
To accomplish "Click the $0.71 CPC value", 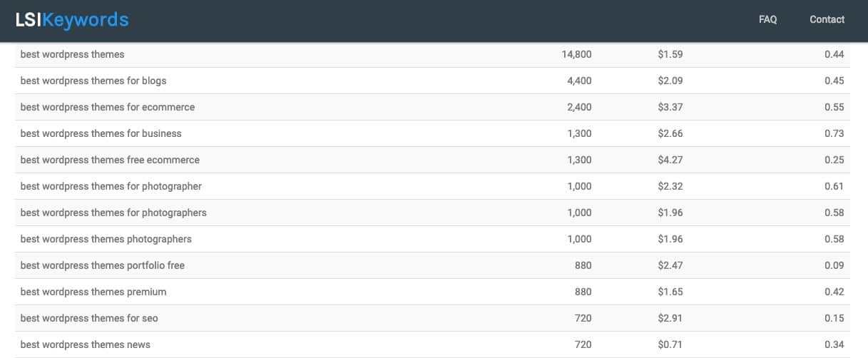I will tap(670, 344).
